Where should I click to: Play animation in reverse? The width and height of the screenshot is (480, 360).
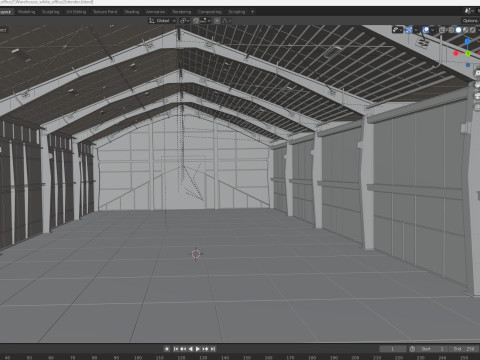point(190,349)
